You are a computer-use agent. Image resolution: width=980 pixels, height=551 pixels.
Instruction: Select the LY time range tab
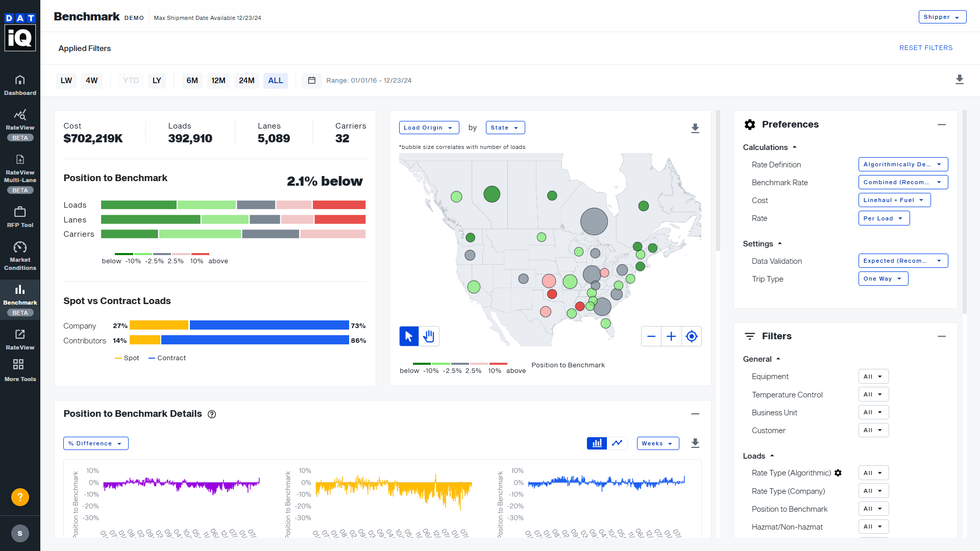tap(157, 81)
